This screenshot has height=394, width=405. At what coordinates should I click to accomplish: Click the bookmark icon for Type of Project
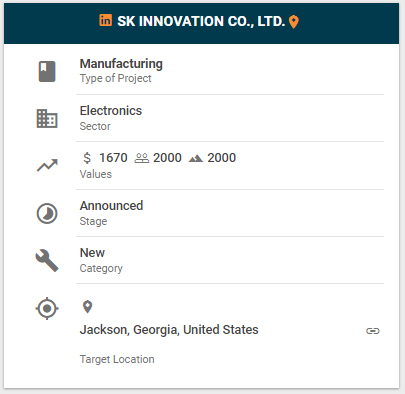click(x=47, y=71)
